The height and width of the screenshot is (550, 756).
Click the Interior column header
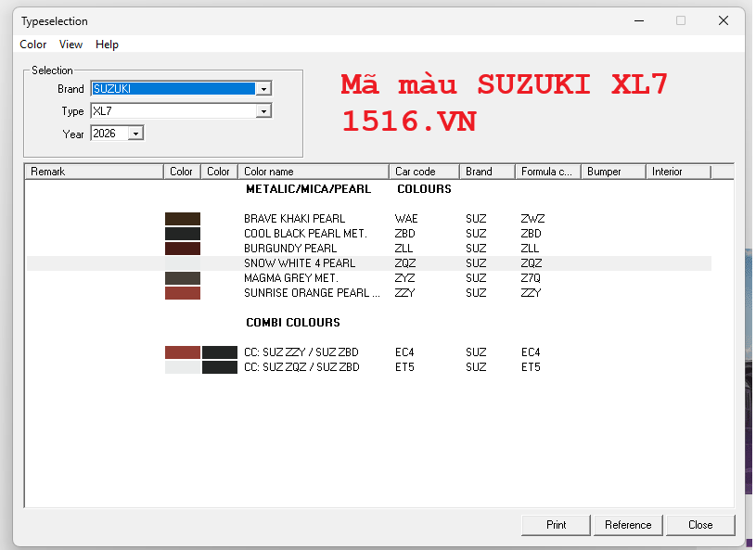tap(678, 172)
